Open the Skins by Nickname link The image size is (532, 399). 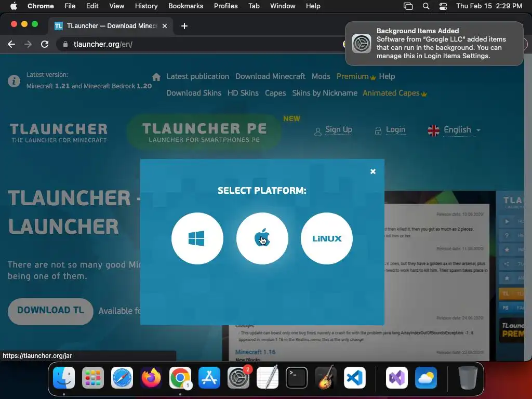coord(324,93)
